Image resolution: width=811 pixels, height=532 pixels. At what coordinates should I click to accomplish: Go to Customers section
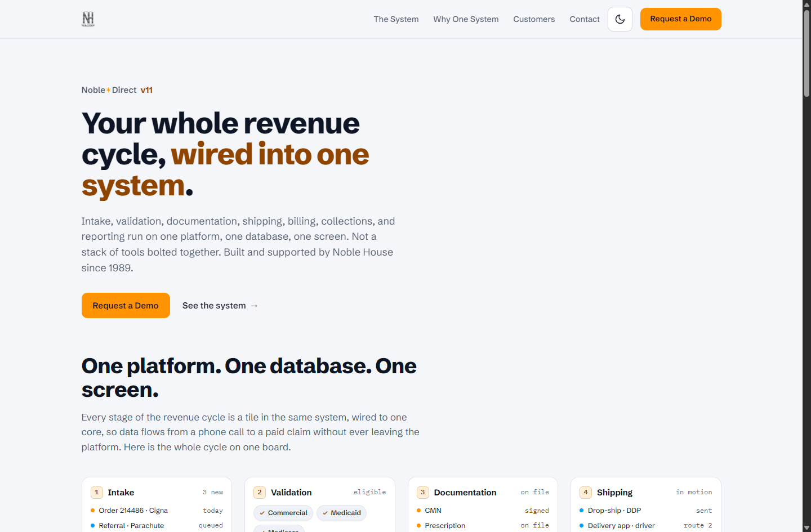coord(534,19)
